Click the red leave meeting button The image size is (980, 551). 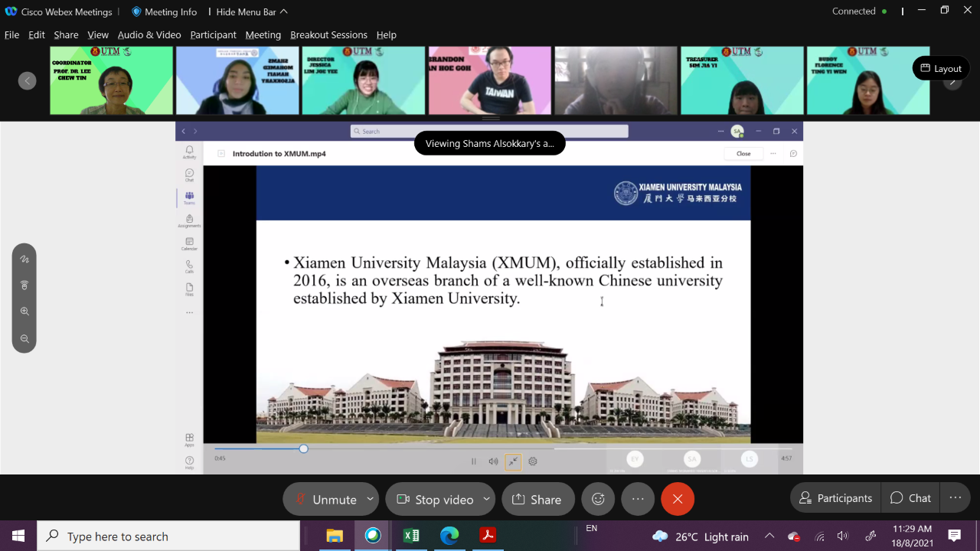click(677, 499)
